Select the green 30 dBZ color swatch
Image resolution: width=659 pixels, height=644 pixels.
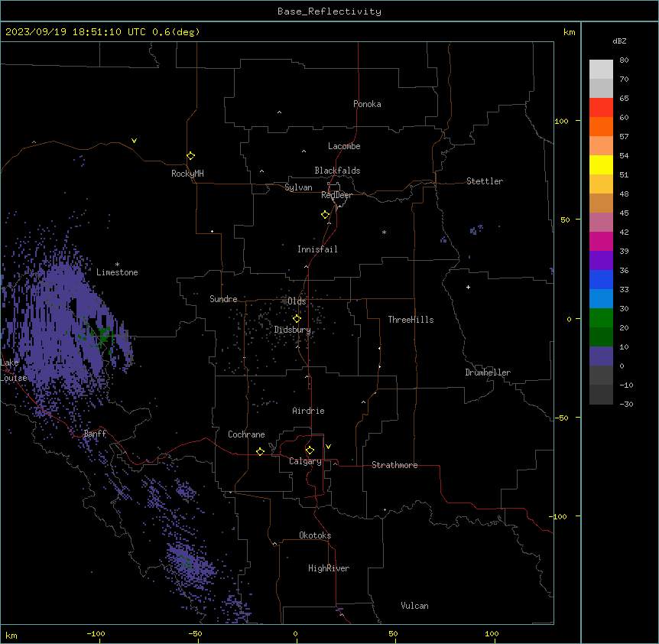601,318
